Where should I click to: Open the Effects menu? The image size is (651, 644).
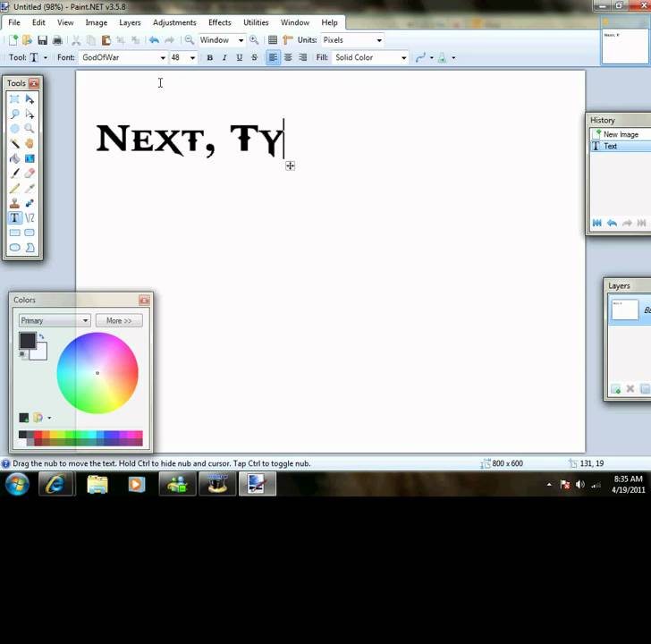tap(220, 22)
